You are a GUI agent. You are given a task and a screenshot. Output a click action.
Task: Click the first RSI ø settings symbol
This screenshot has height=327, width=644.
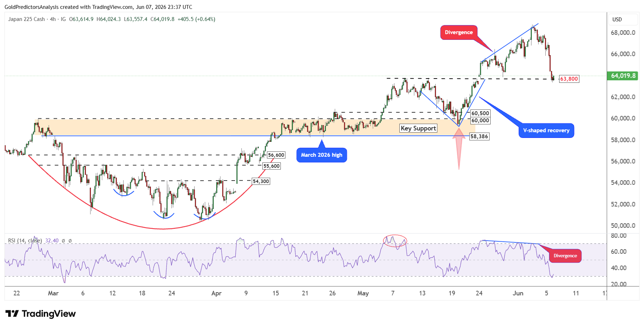point(63,241)
